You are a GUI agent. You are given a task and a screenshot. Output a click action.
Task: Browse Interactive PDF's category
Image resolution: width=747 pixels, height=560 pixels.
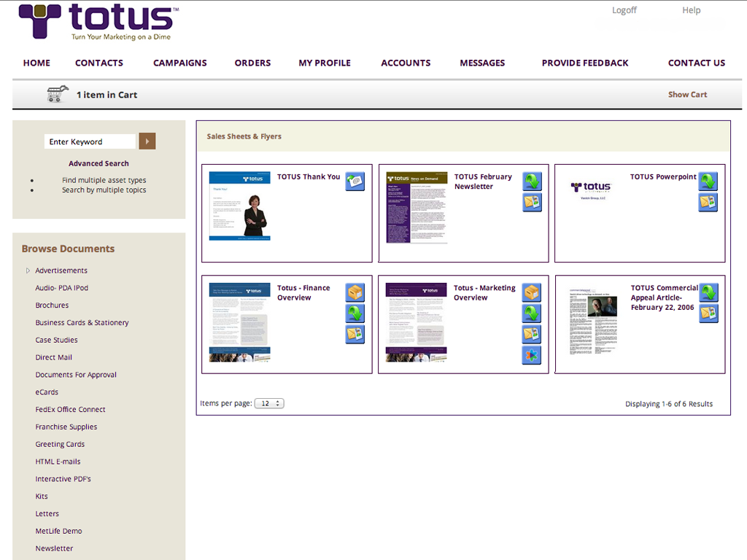coord(63,479)
